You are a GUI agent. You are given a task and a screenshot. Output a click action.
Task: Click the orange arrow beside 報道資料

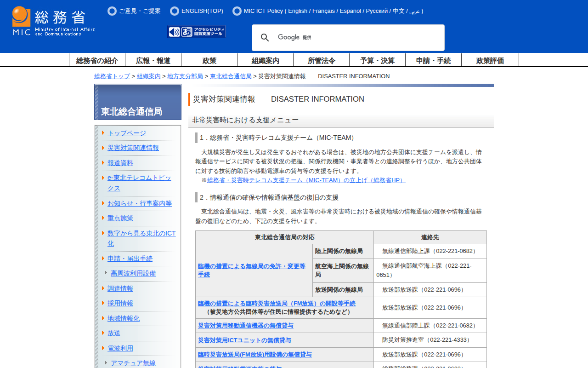(x=103, y=163)
